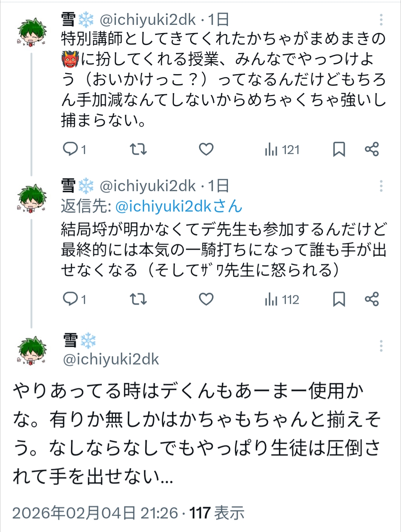Like the second tweet in thread
The height and width of the screenshot is (532, 401).
(x=206, y=299)
